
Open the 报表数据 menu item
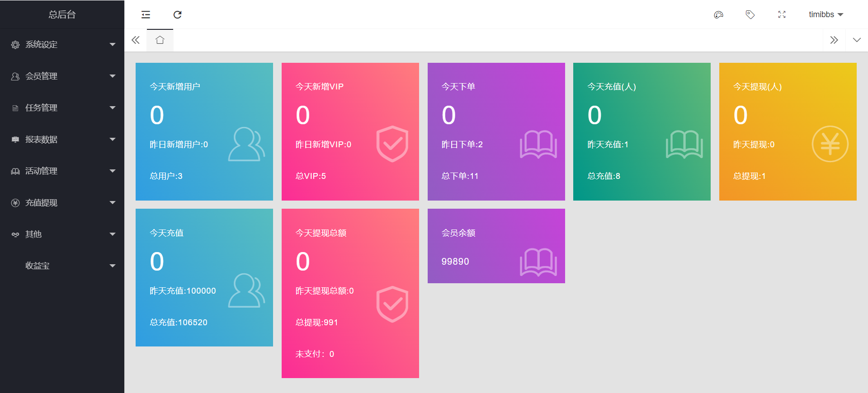click(x=62, y=139)
